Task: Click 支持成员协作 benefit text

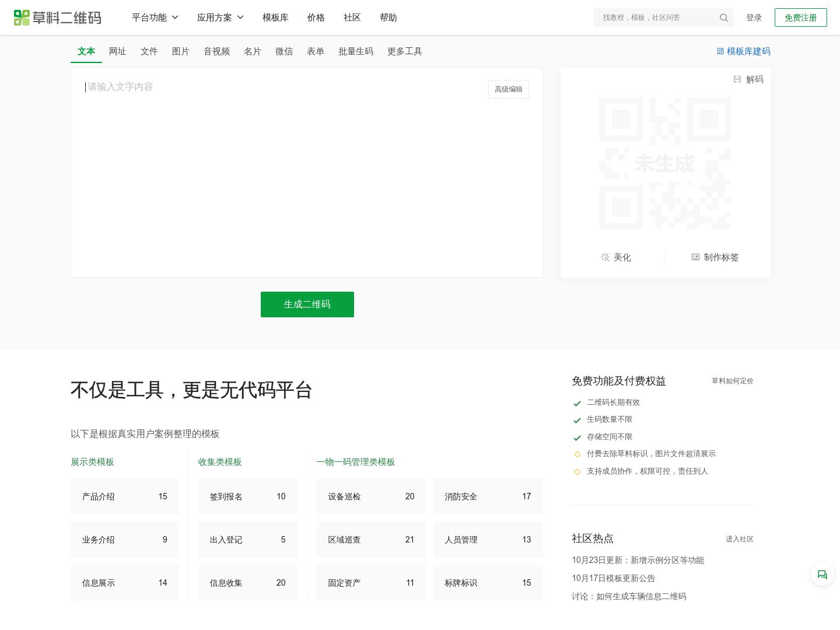Action: (x=647, y=471)
